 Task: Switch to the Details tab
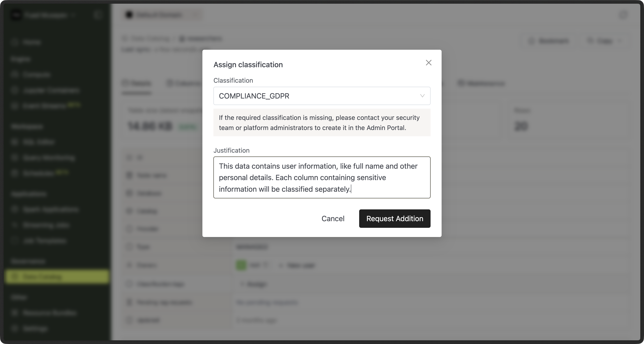(137, 83)
